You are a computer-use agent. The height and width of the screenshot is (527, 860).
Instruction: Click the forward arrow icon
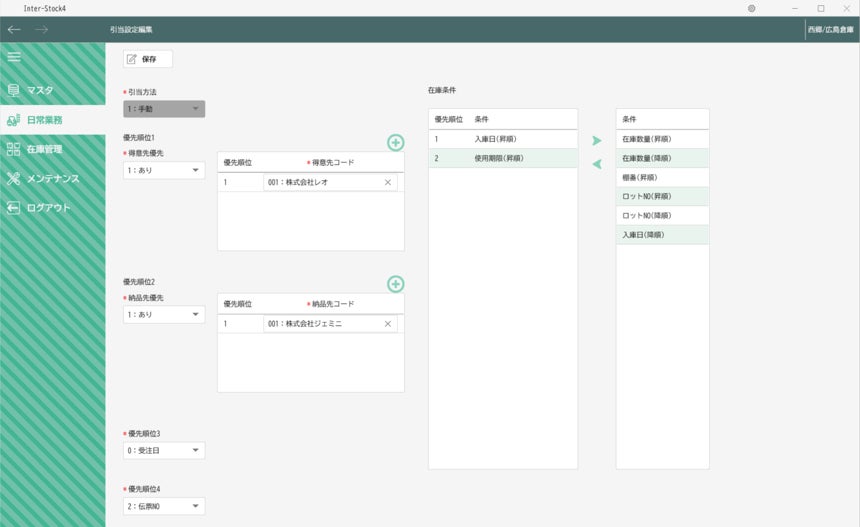[x=41, y=30]
